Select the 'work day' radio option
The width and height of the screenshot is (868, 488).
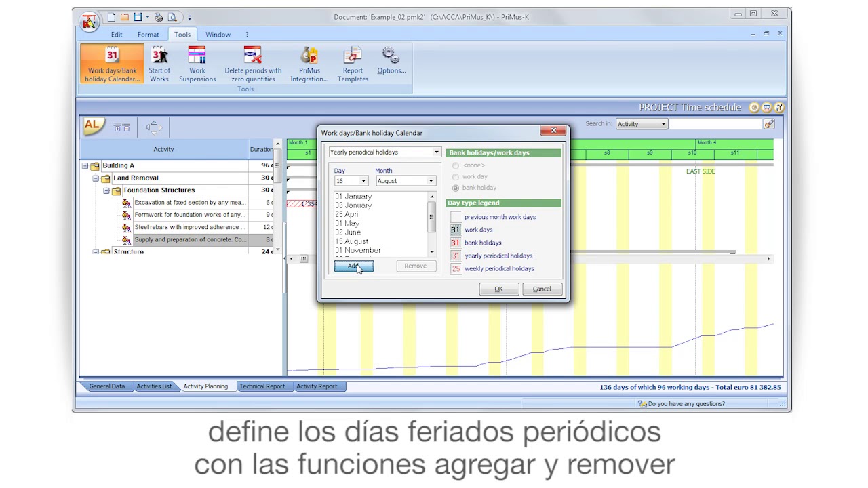(456, 177)
